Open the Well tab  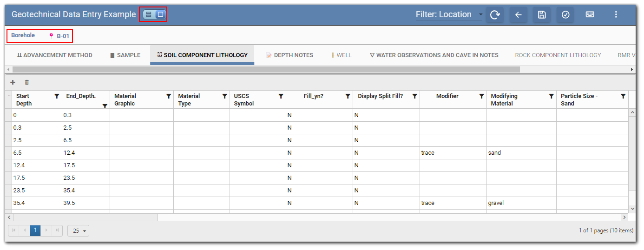pos(342,55)
